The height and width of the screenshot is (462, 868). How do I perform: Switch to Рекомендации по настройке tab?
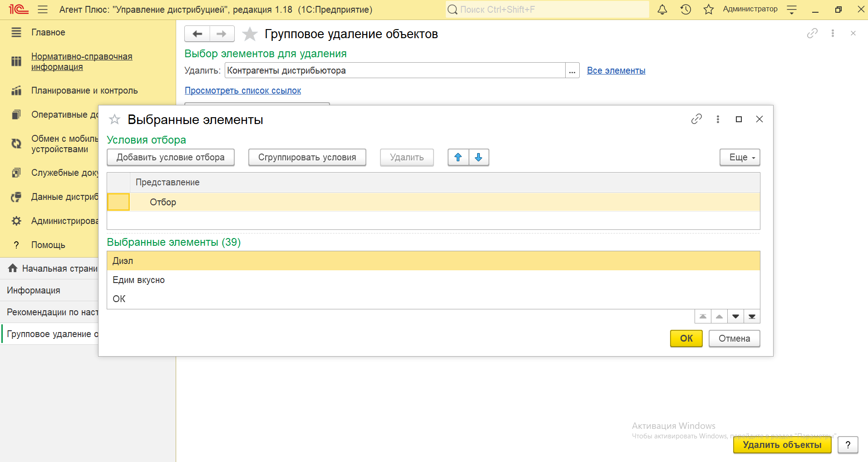[49, 312]
